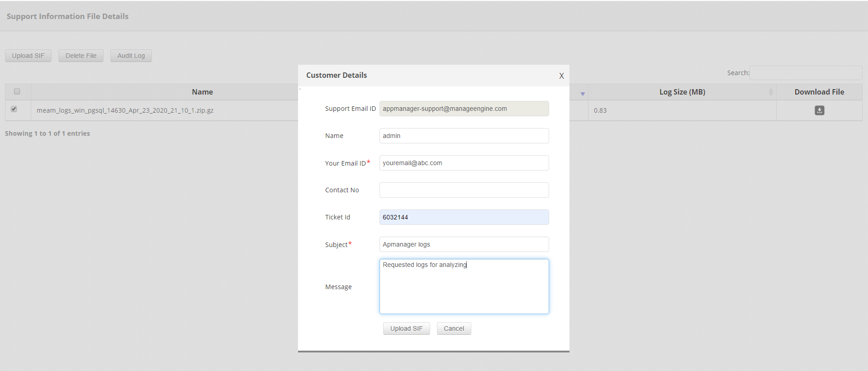Viewport: 868px width, 371px height.
Task: Open the Audit Log
Action: (131, 56)
